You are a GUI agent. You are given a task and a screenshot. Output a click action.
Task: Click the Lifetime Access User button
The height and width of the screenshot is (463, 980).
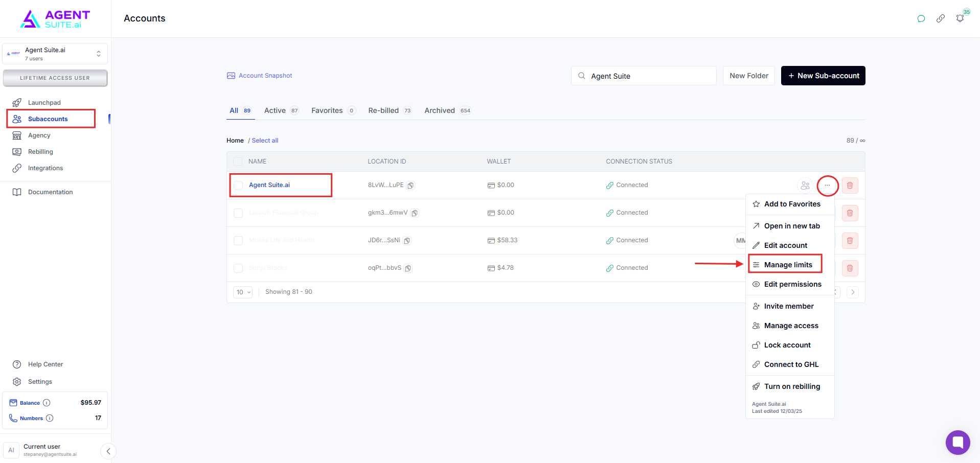pos(55,78)
